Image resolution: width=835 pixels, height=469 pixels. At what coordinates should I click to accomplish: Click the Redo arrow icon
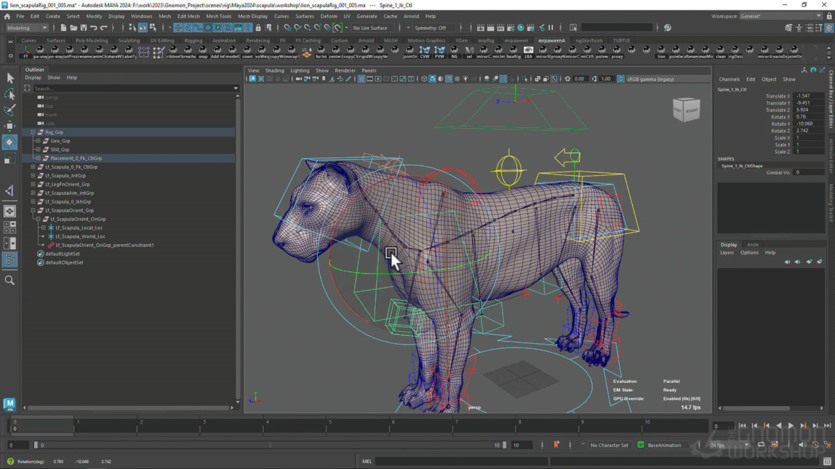point(104,28)
